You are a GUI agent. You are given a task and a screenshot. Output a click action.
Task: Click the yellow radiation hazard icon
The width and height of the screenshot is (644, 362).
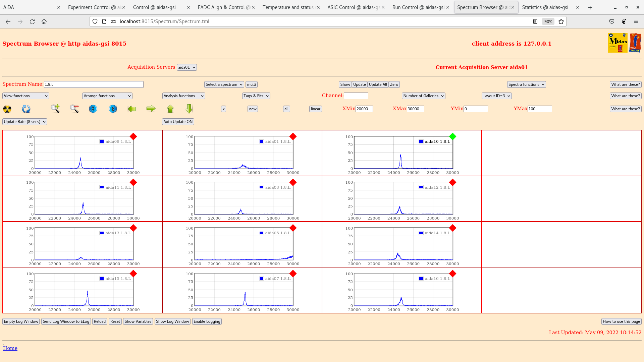coord(7,109)
